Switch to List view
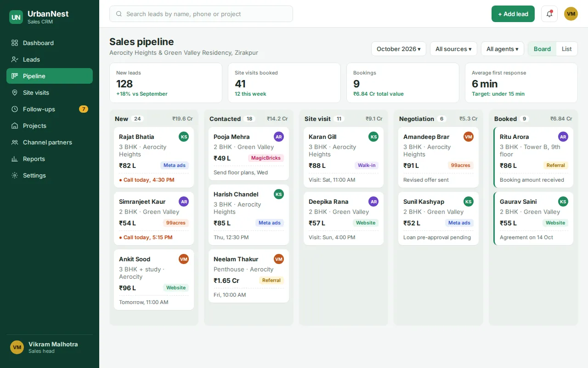Viewport: 588px width, 368px height. click(567, 49)
